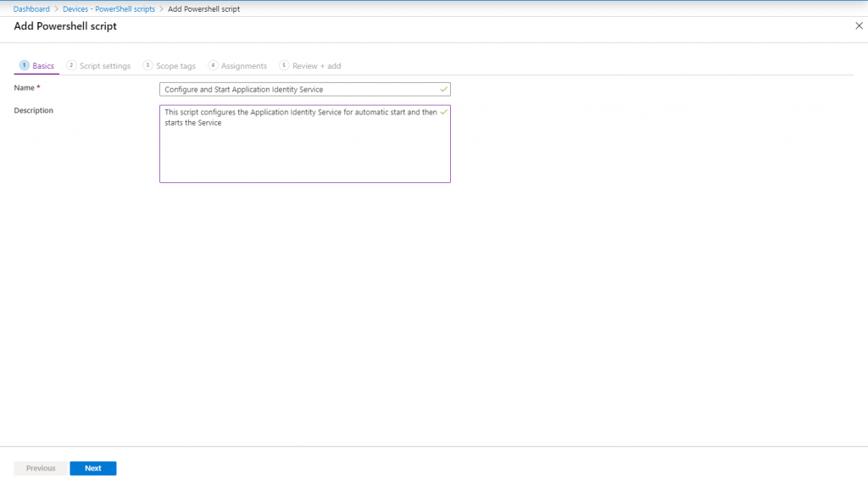This screenshot has width=868, height=490.
Task: Open Devices - PowerShell scripts breadcrumb link
Action: [x=108, y=8]
